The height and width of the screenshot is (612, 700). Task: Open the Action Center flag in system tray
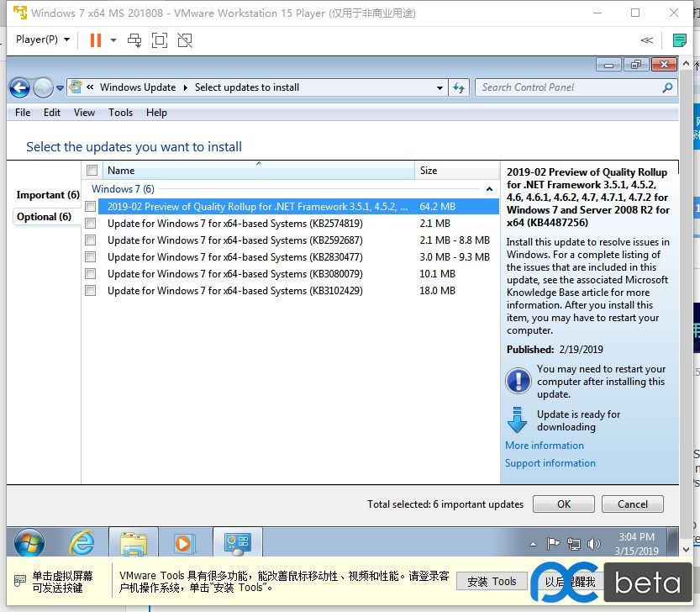pos(554,545)
